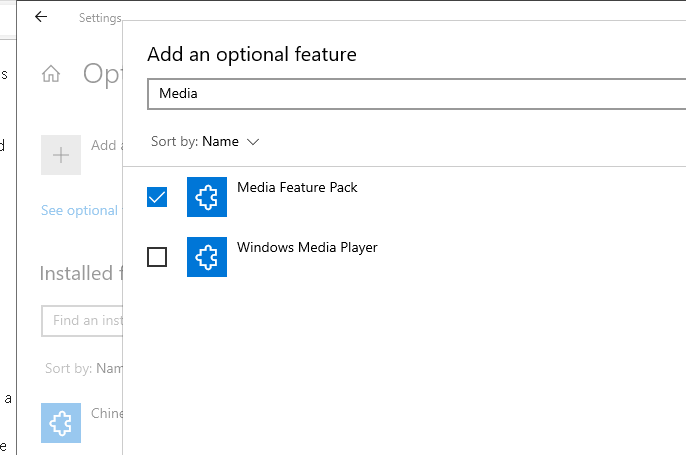Screen dimensions: 686x455
Task: Open the background Sort by dropdown under Installed features
Action: pos(84,368)
